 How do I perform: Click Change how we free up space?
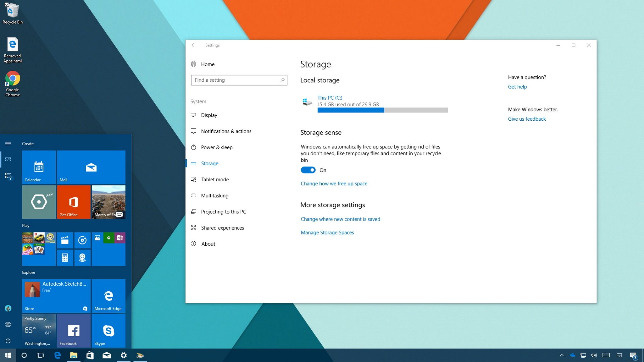tap(334, 183)
